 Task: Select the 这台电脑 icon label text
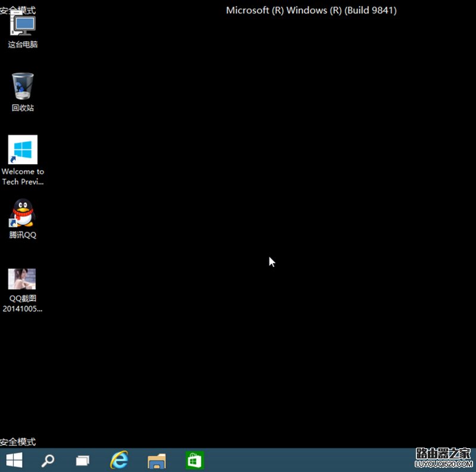(22, 44)
